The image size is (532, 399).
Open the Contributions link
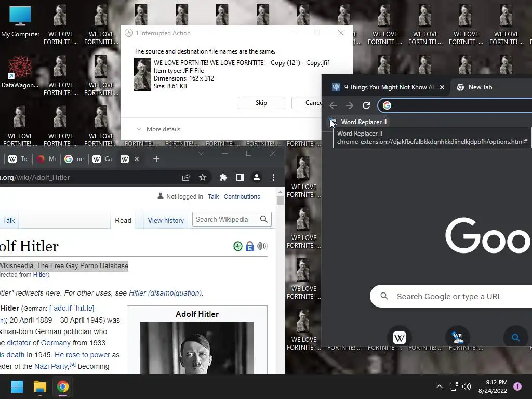[x=242, y=197]
